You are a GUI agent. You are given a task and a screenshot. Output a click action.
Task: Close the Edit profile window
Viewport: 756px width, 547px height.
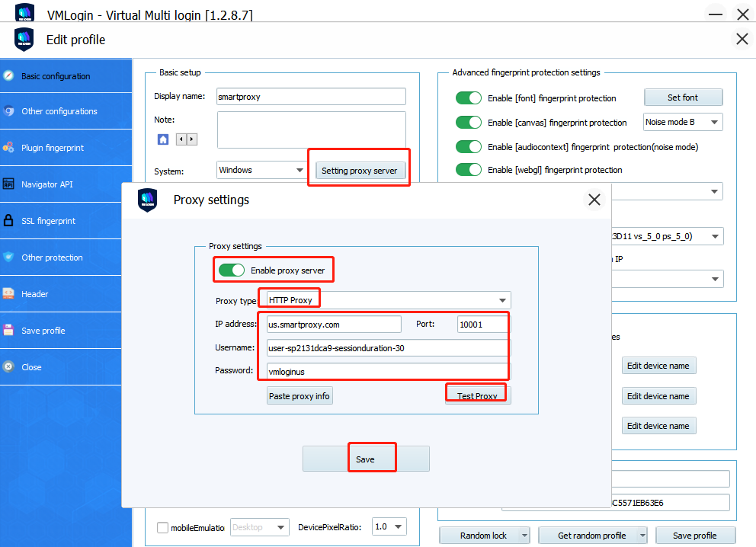(742, 39)
